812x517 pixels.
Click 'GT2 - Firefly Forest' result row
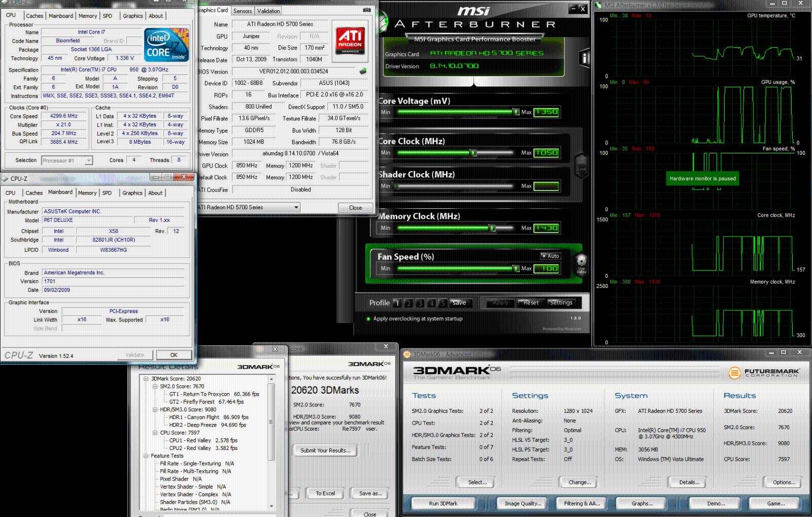click(207, 402)
